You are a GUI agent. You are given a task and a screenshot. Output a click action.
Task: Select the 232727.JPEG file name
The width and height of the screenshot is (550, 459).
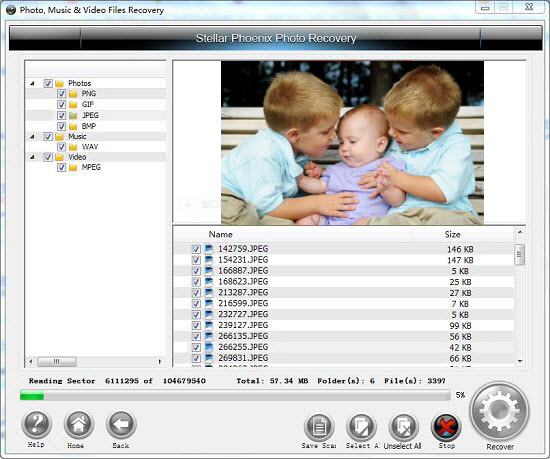pos(243,314)
